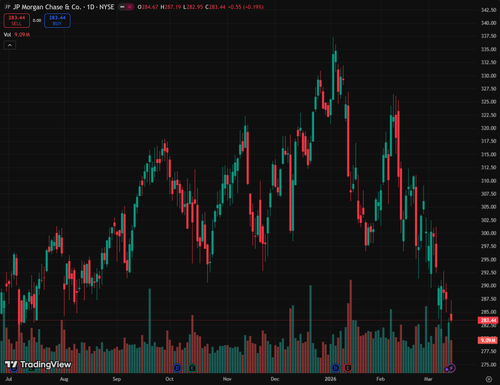
Task: Click the Sep label on the time axis
Action: point(117,379)
